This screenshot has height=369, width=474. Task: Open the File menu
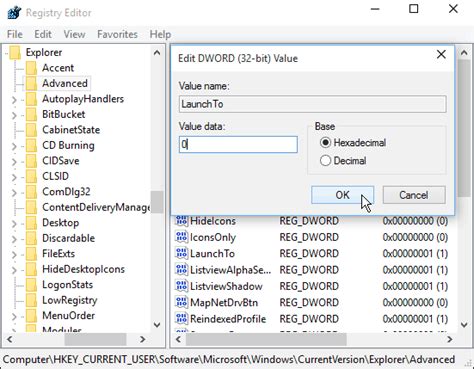pos(15,34)
